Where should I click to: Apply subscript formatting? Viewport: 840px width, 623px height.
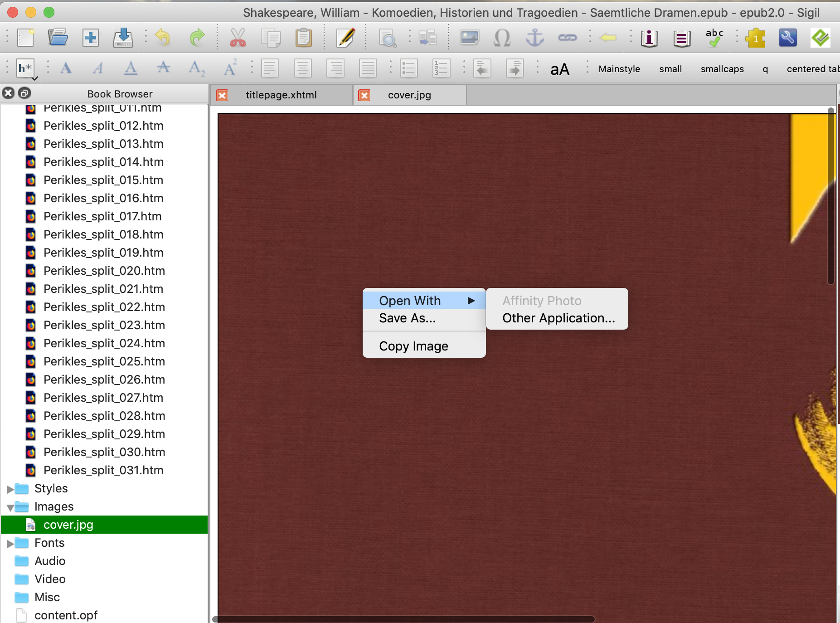coord(197,68)
